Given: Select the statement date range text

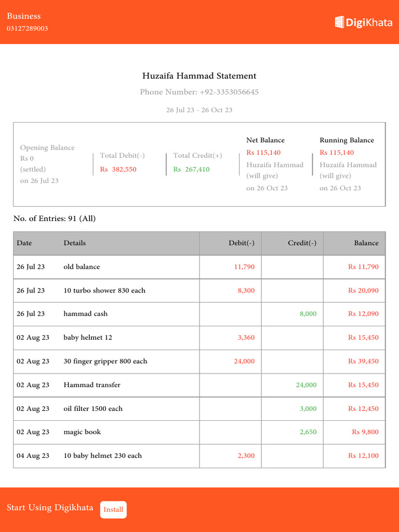Looking at the screenshot, I should click(x=199, y=110).
